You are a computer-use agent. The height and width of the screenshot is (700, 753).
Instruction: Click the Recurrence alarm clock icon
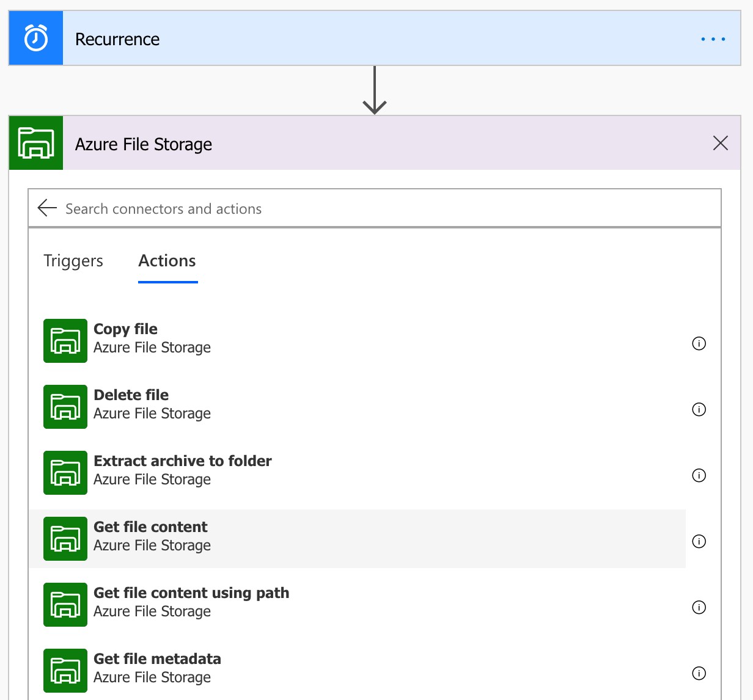point(36,38)
